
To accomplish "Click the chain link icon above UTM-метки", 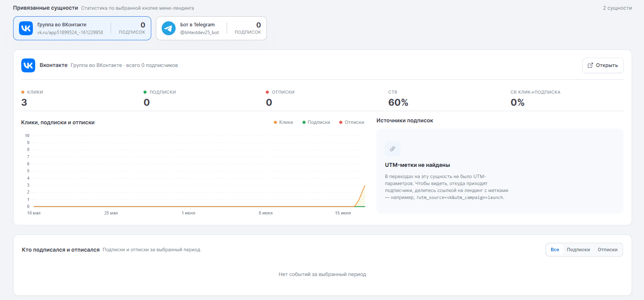I will click(x=393, y=149).
